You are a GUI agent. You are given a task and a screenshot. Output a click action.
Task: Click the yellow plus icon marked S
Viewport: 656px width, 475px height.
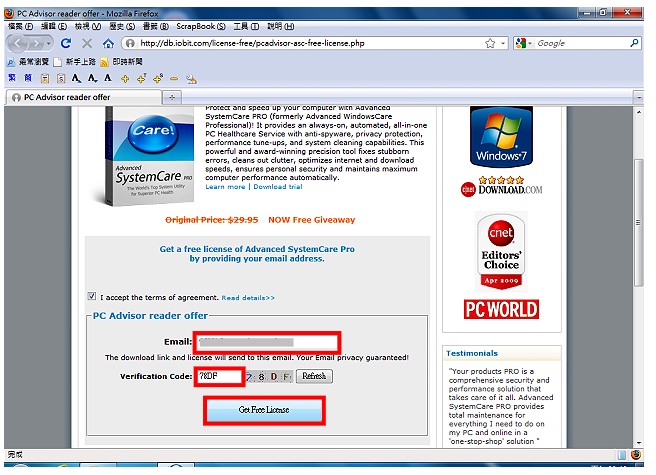tap(158, 78)
